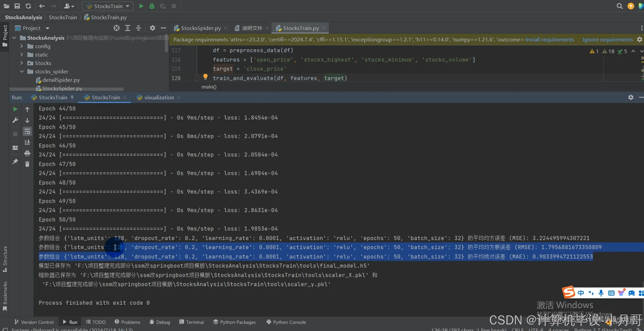Collapse the stocks_spider folder
Screen dimensions: 644x331
point(22,71)
